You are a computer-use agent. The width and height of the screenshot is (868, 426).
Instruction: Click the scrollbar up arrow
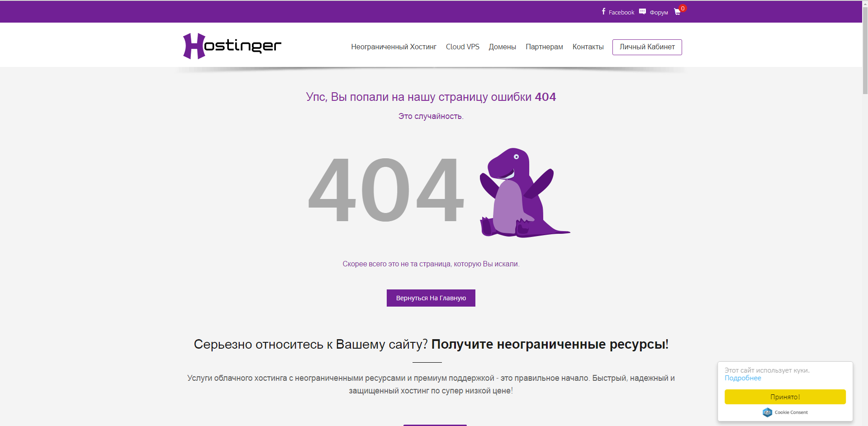[864, 4]
